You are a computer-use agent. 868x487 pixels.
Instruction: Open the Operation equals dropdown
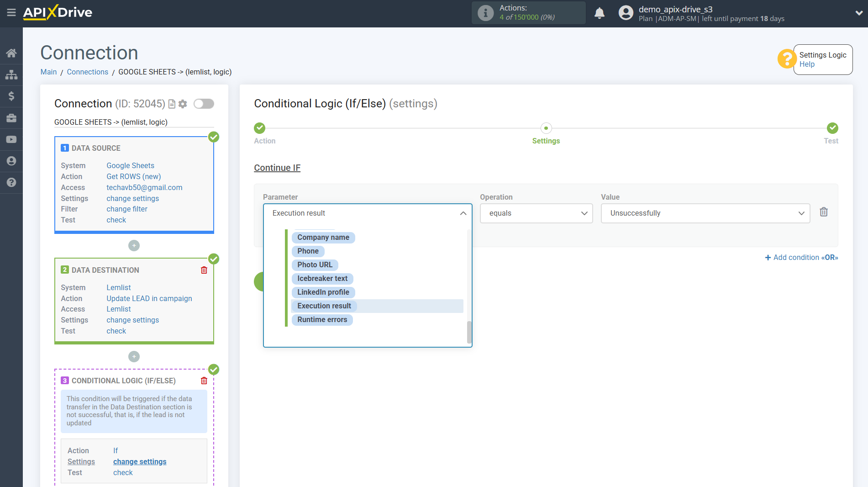pyautogui.click(x=536, y=213)
